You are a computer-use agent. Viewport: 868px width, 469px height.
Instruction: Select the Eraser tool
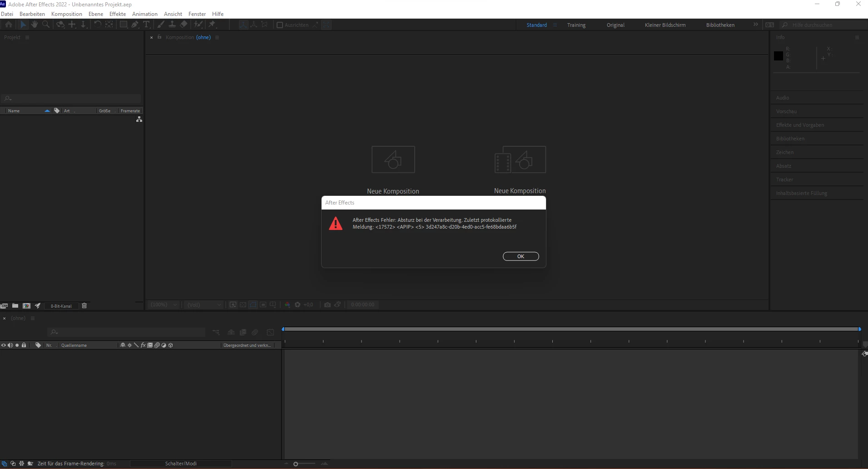(184, 25)
